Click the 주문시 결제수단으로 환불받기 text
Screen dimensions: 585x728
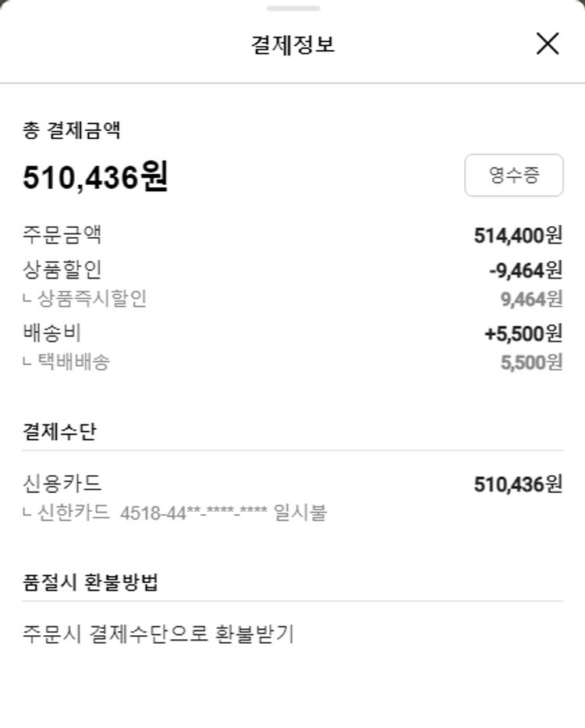pos(158,634)
